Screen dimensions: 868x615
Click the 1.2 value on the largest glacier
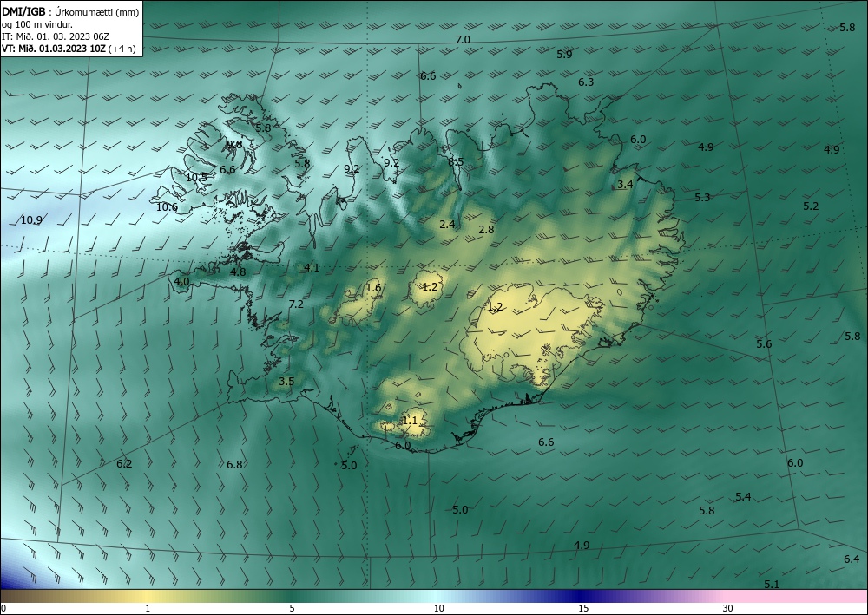coord(495,307)
